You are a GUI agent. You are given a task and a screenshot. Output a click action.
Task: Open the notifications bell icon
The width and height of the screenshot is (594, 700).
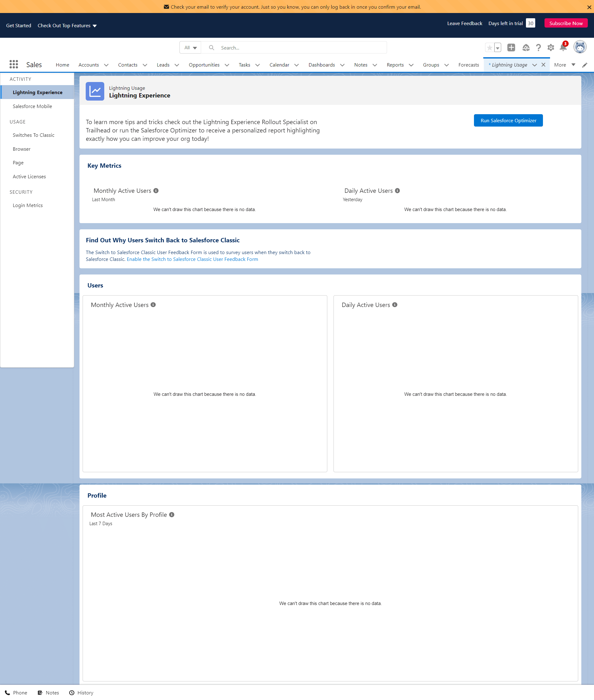[563, 47]
